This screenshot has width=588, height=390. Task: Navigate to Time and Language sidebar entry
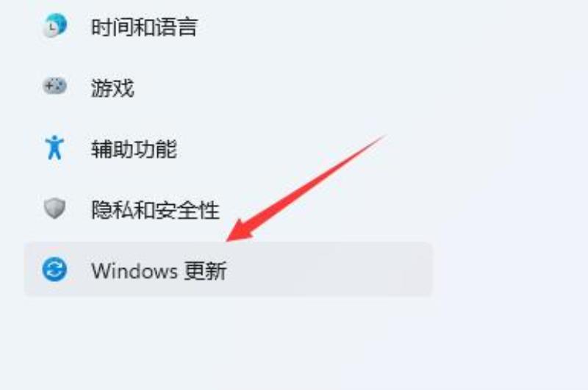coord(229,27)
